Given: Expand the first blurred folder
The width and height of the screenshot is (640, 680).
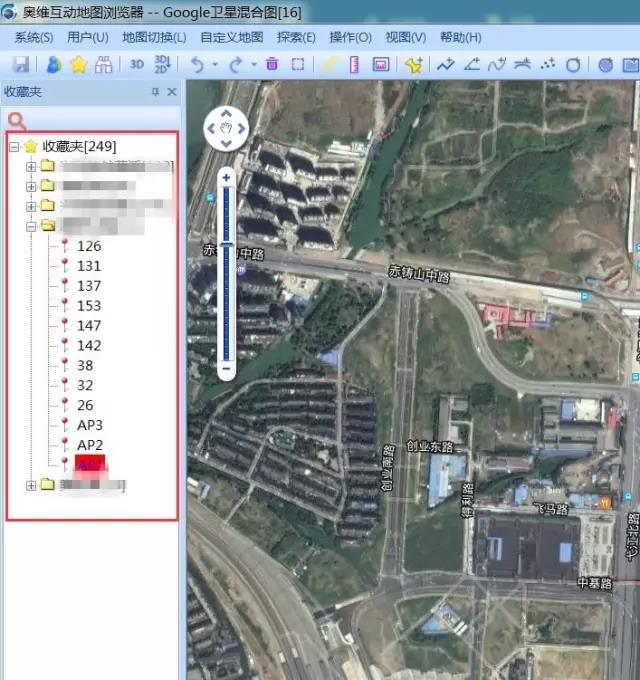Looking at the screenshot, I should [x=31, y=166].
